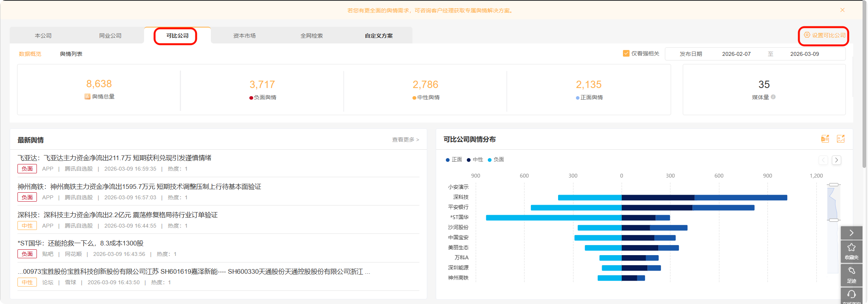Toggle 负面 legend series in chart

coord(496,160)
